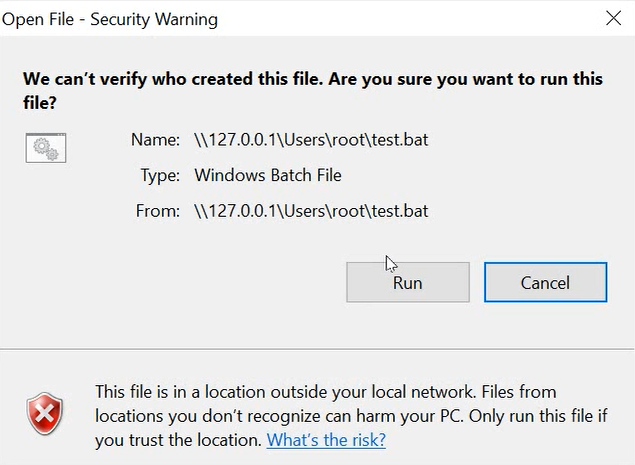Click the "Open File - Security Warning" title bar

[x=113, y=19]
